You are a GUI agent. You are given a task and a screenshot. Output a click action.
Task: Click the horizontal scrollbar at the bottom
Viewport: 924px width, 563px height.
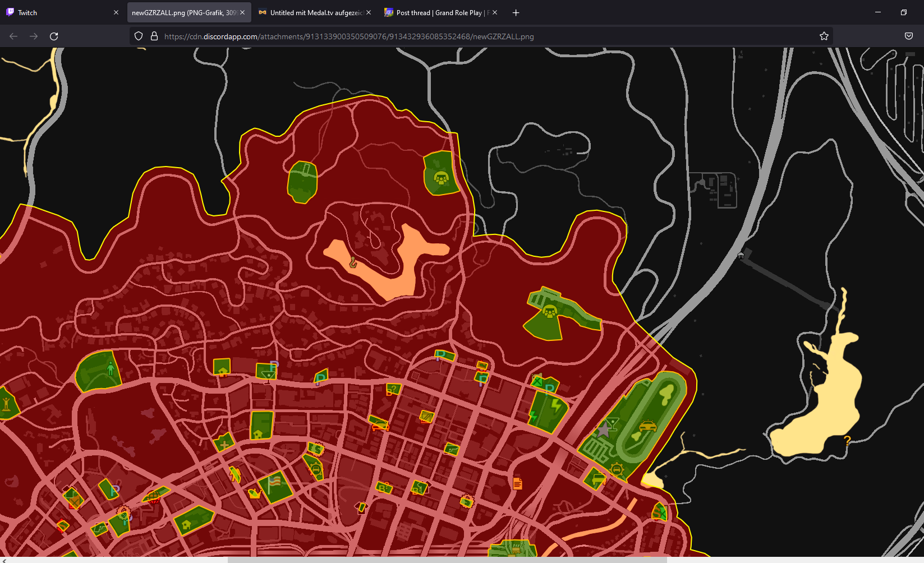coord(447,560)
